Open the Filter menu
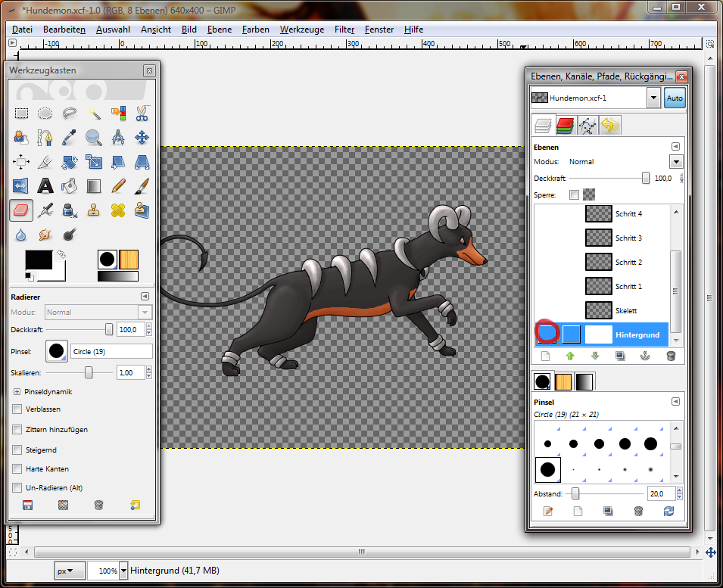This screenshot has width=723, height=588. coord(344,30)
